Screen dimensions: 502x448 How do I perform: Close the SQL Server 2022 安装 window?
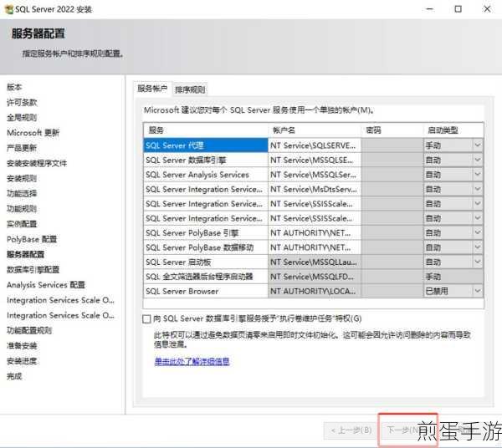[487, 9]
